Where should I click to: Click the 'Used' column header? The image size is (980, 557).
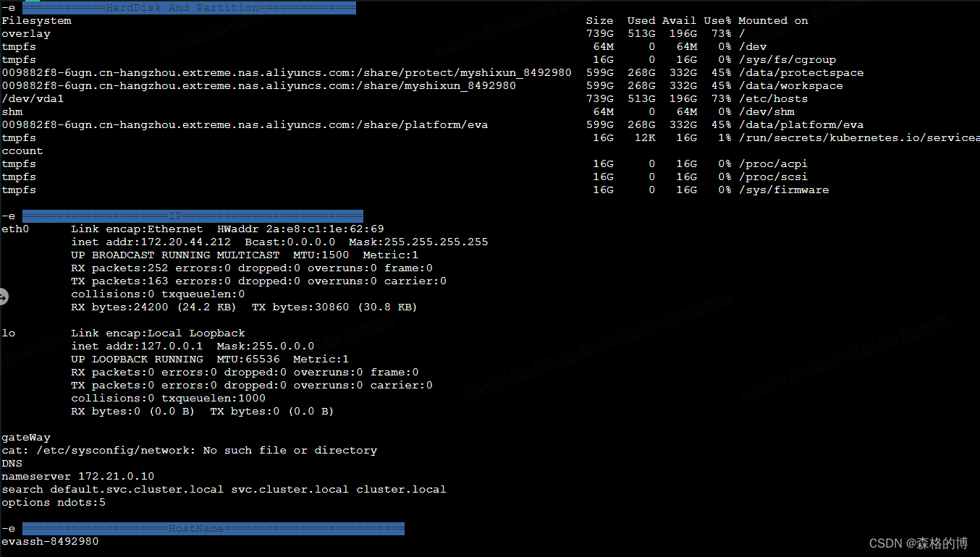[x=641, y=21]
